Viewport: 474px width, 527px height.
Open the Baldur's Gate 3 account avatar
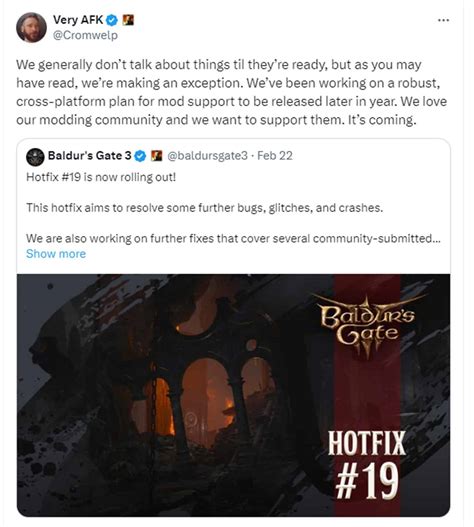[35, 157]
